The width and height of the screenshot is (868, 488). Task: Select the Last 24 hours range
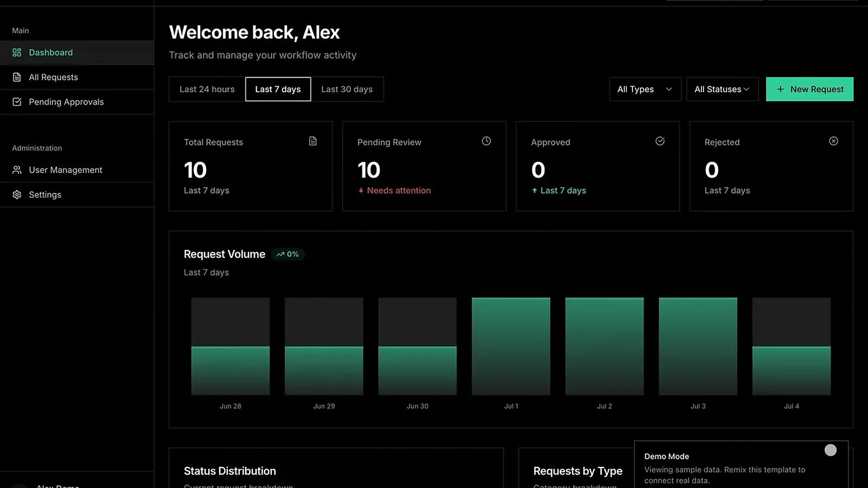click(207, 89)
